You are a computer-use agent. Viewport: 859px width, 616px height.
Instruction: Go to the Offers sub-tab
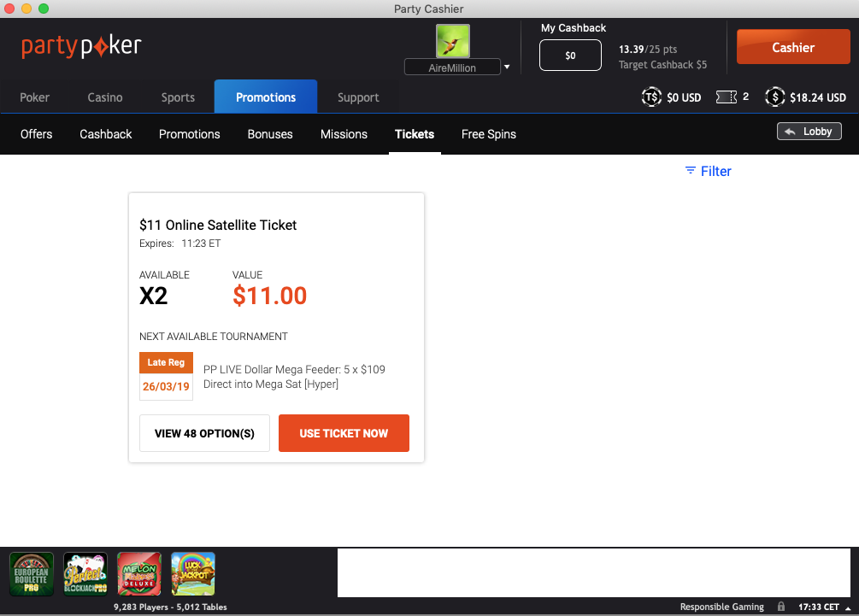pyautogui.click(x=36, y=134)
